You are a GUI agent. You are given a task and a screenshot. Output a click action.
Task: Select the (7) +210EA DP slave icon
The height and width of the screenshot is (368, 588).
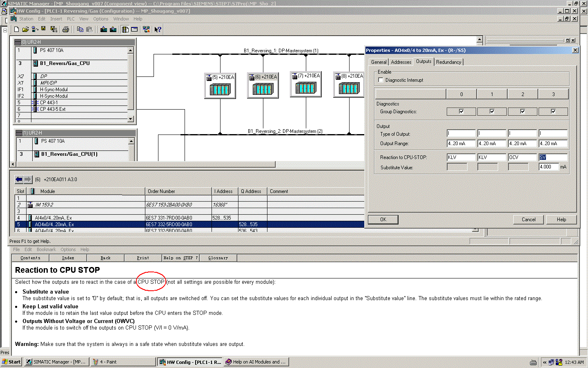[x=306, y=84]
